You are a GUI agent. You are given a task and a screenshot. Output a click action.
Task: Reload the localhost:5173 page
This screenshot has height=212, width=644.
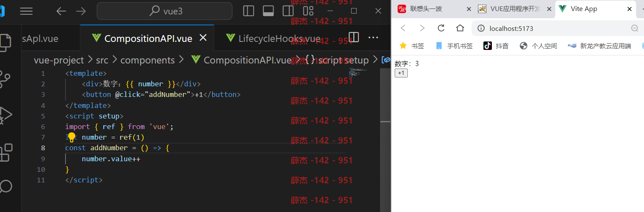point(441,28)
